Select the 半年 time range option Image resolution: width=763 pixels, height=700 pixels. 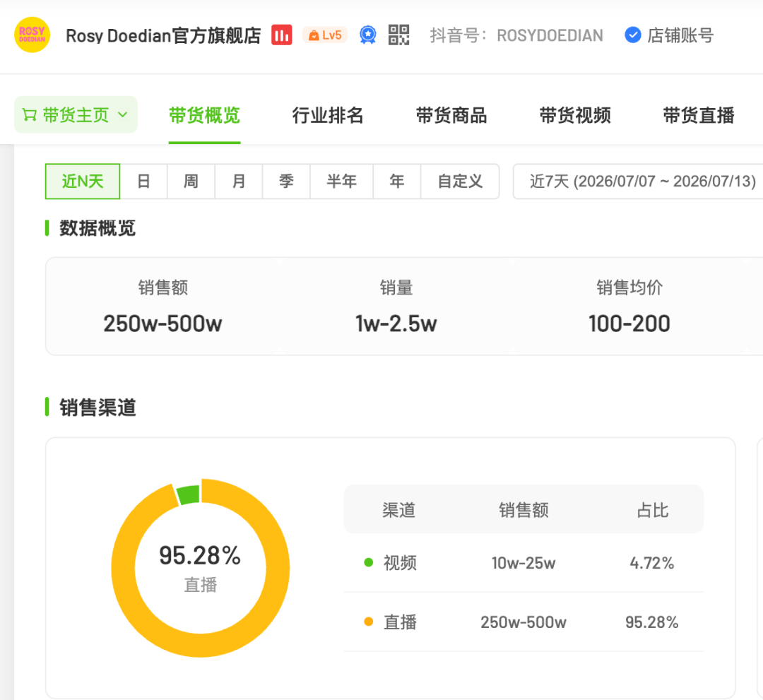(x=342, y=182)
